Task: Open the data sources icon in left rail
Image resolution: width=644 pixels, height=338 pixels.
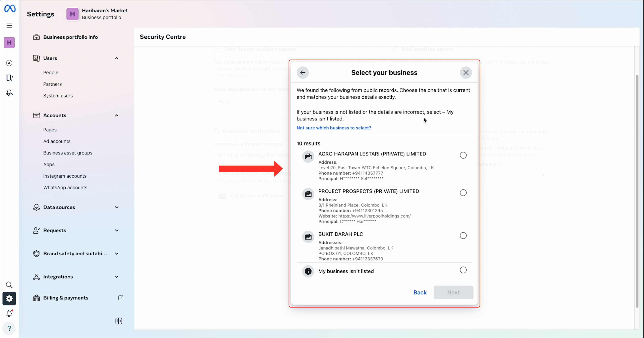Action: click(9, 93)
